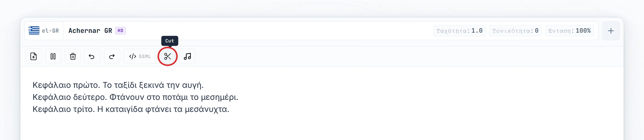Insert a pause with the pause-bars icon
The image size is (644, 140).
click(x=53, y=56)
